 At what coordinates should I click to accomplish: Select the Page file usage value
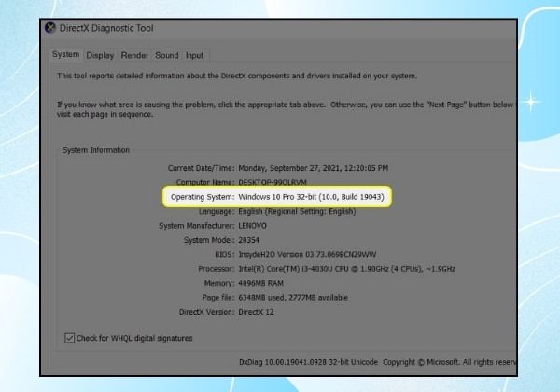pyautogui.click(x=293, y=298)
